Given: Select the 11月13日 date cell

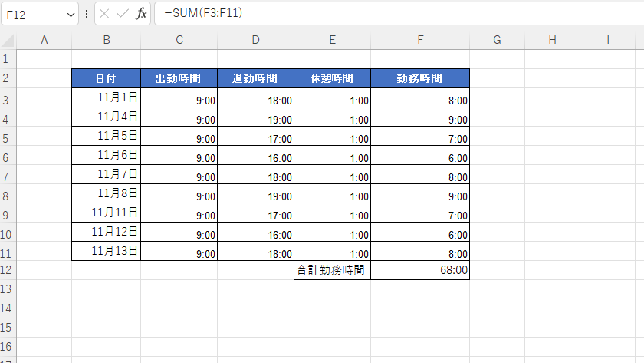Looking at the screenshot, I should [x=107, y=251].
